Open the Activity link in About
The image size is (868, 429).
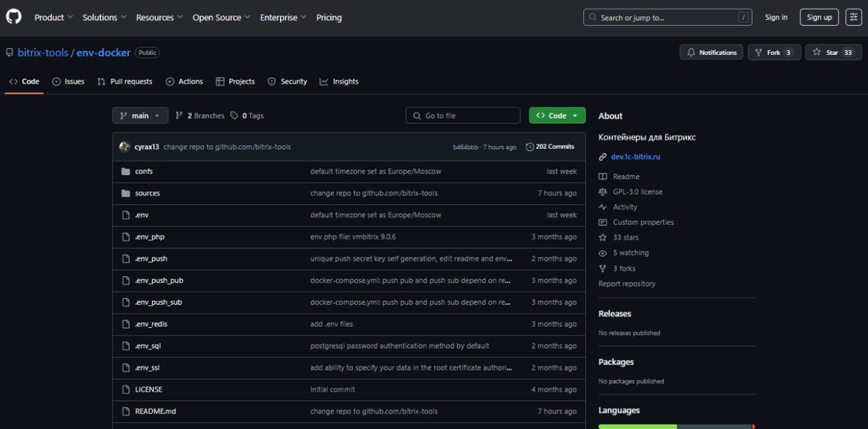[x=618, y=207]
